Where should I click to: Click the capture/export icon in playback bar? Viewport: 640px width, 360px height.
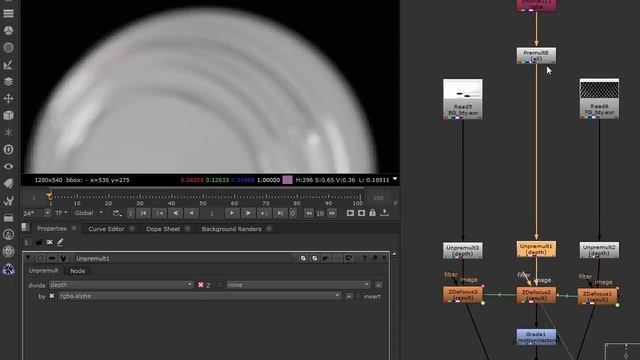384,213
